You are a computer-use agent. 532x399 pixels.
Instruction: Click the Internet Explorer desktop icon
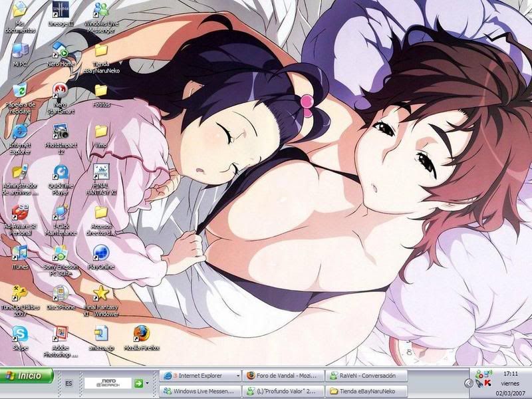pos(20,139)
